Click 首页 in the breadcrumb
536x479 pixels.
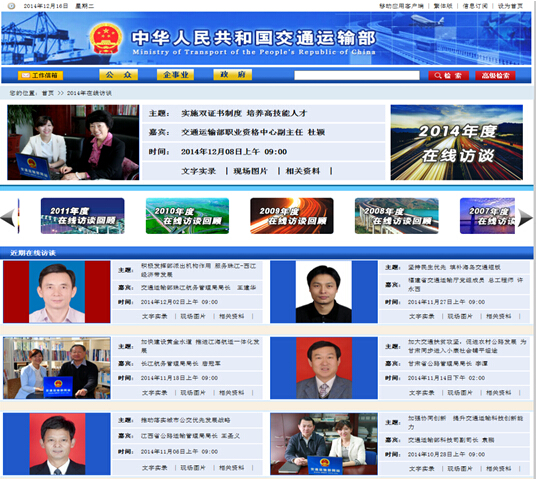coord(48,93)
